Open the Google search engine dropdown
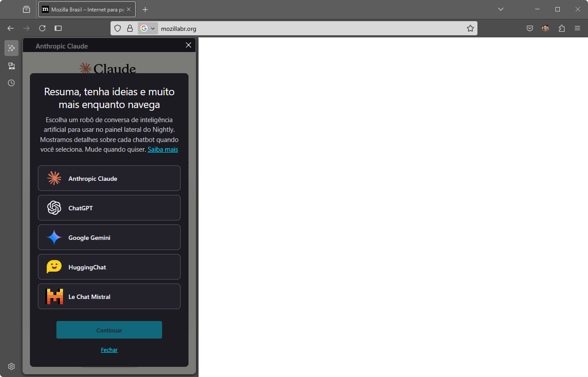The width and height of the screenshot is (588, 377). [x=148, y=28]
